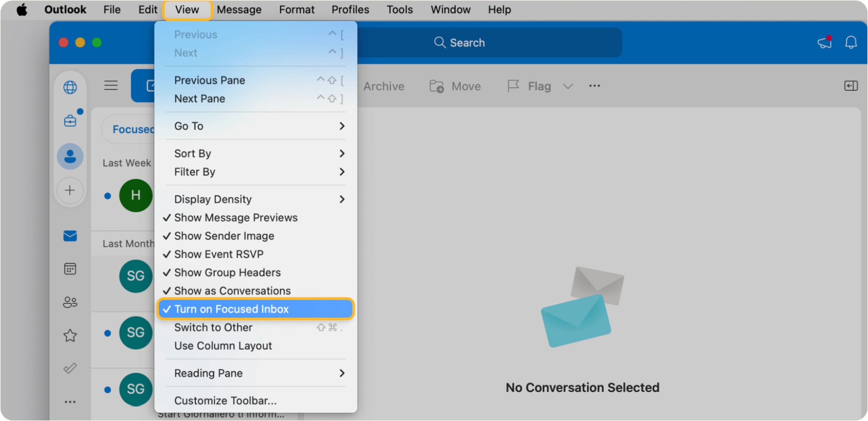Toggle Show Sender Image

[255, 236]
